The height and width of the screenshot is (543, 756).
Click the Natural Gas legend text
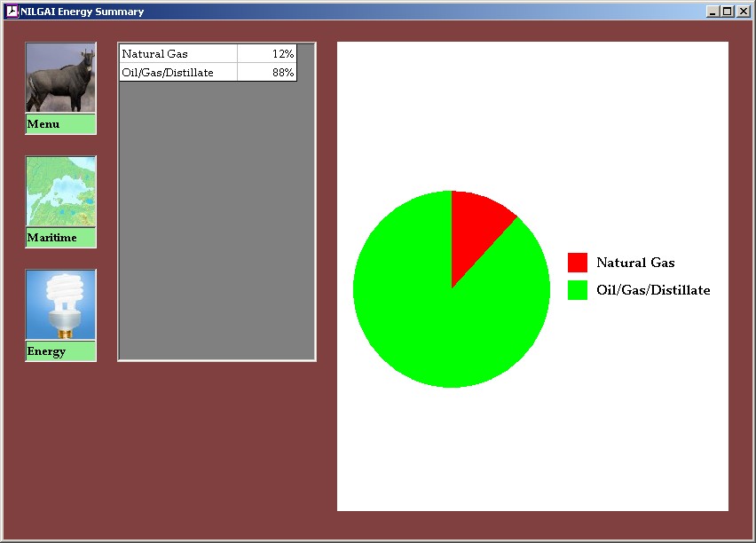point(635,263)
